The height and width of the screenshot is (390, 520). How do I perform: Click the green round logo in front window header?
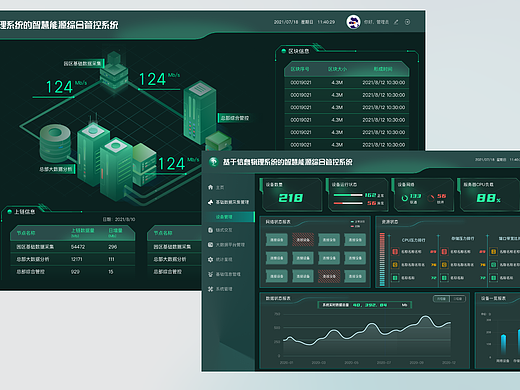click(213, 162)
